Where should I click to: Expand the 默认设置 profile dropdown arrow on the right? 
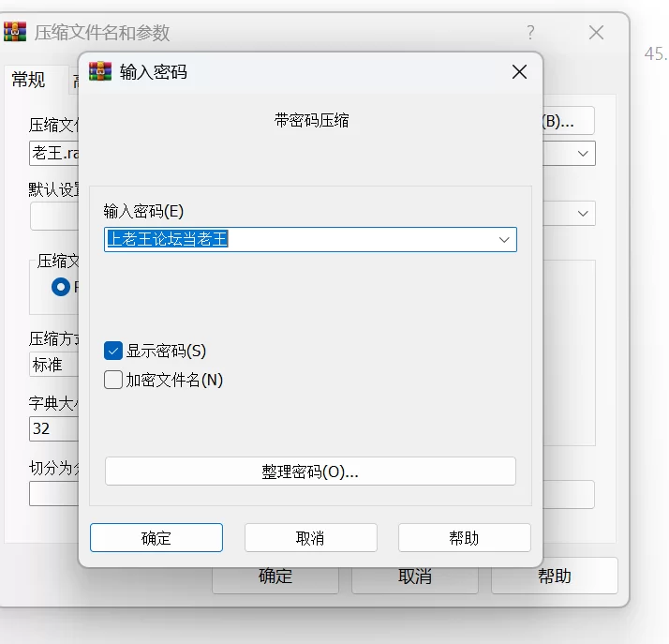point(584,214)
